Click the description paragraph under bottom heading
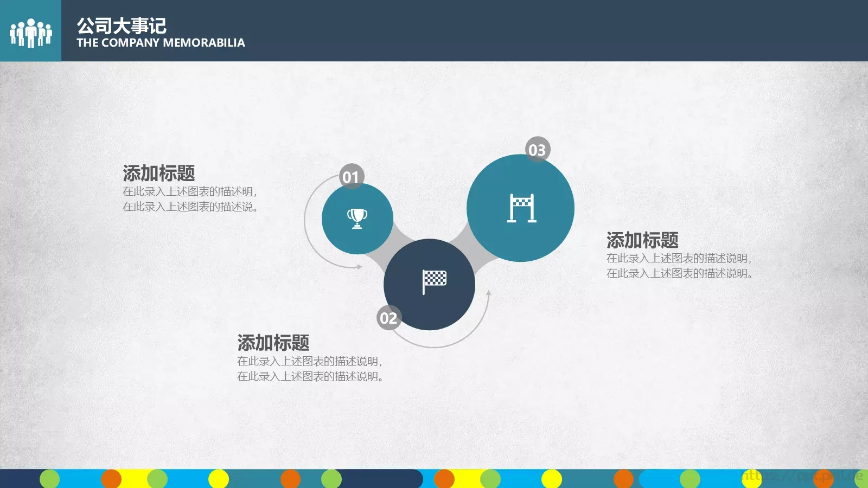868x488 pixels. click(x=310, y=369)
